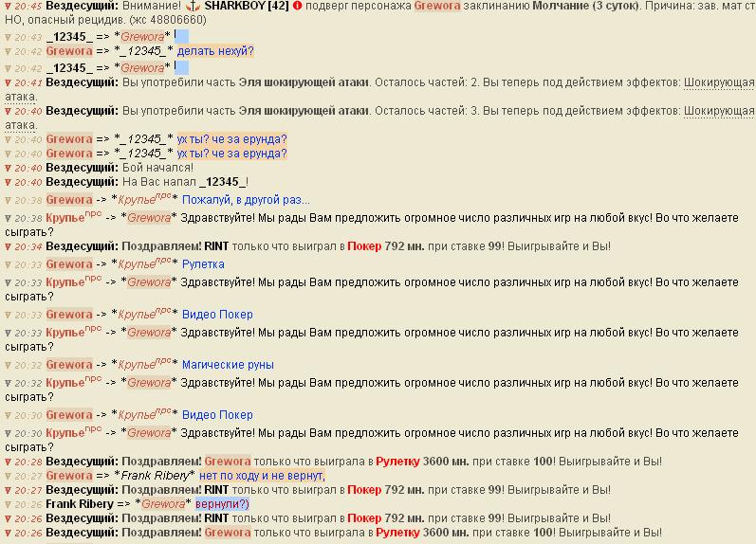This screenshot has width=756, height=544.
Task: Click the sender Frank Ribery at 20:26
Action: pos(80,504)
